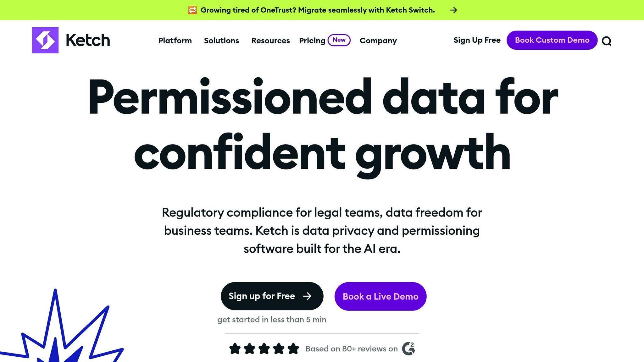
Task: Click the Sign up for Free button
Action: [x=272, y=296]
